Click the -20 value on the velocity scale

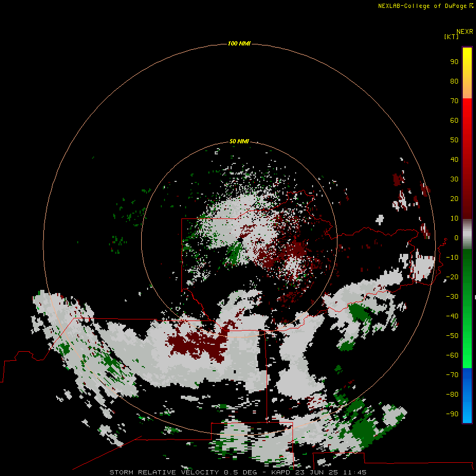tap(452, 277)
